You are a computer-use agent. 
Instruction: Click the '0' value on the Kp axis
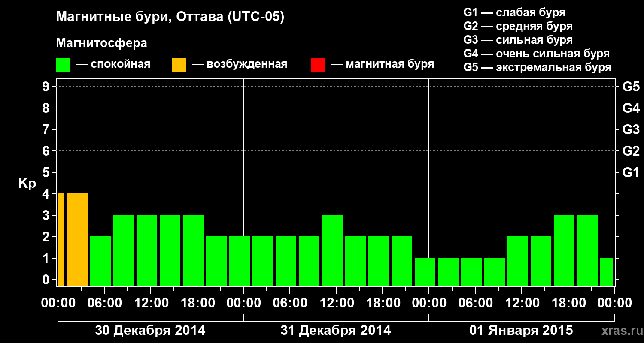[x=47, y=280]
